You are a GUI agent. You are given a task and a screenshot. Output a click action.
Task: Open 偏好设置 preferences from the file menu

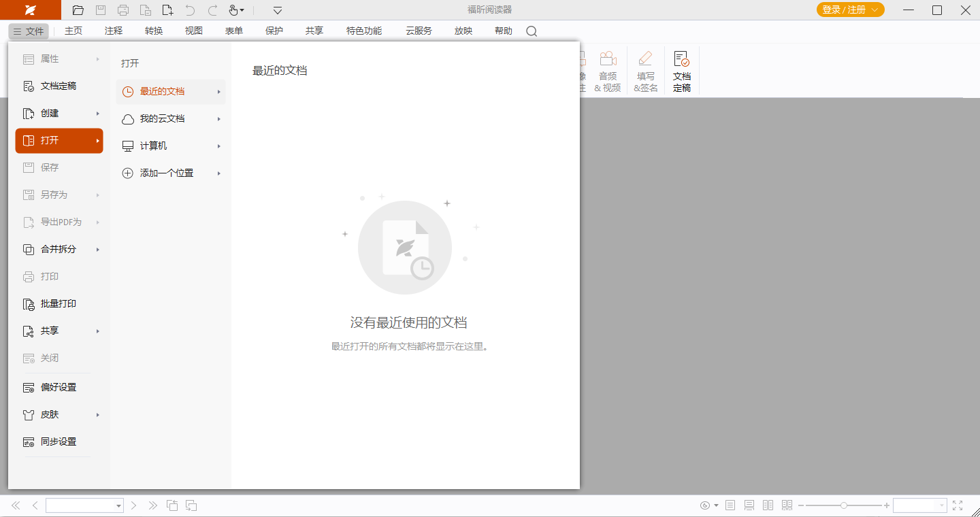(x=59, y=388)
